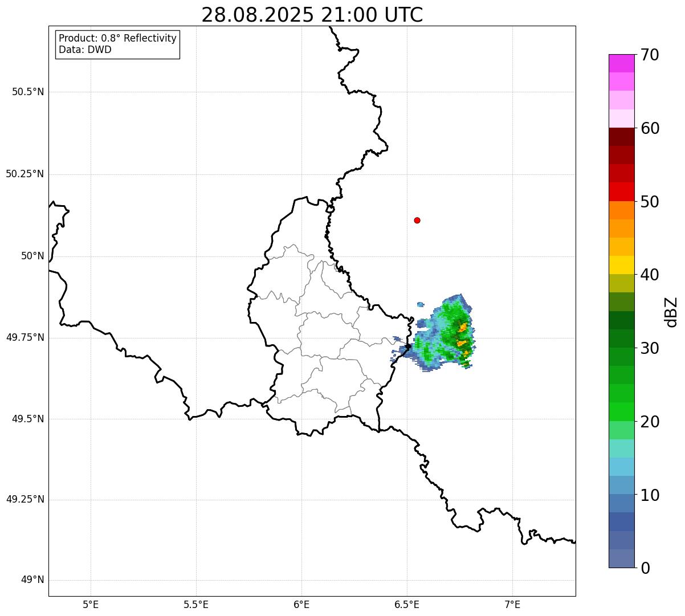
Task: Click the 10 tick label on colorbar
Action: [650, 495]
